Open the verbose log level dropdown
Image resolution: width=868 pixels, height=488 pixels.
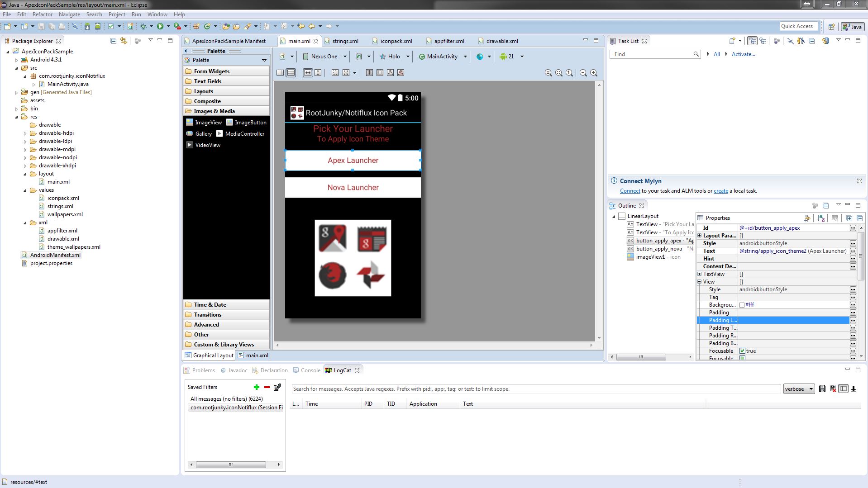799,389
